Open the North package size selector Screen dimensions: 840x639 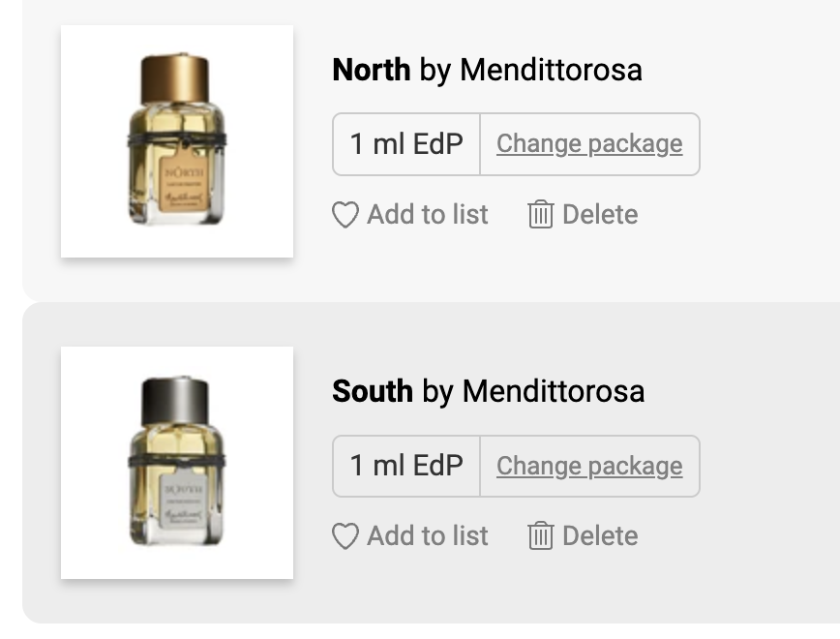(x=406, y=144)
